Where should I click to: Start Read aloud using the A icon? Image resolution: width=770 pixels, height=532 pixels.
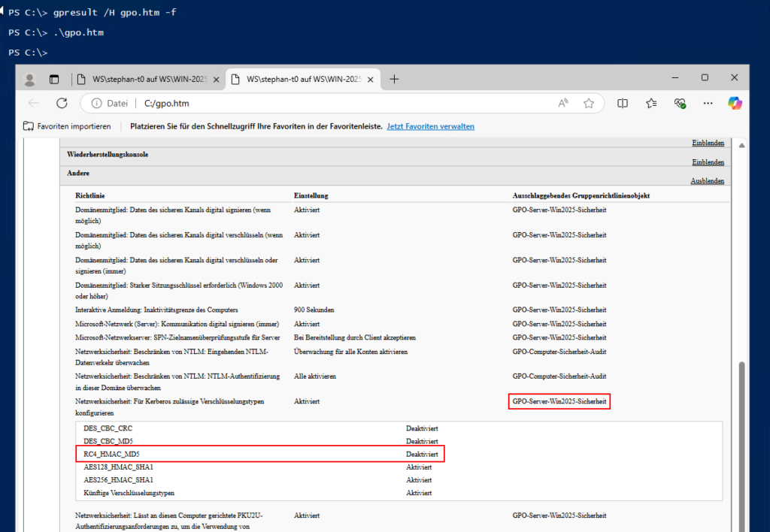562,103
